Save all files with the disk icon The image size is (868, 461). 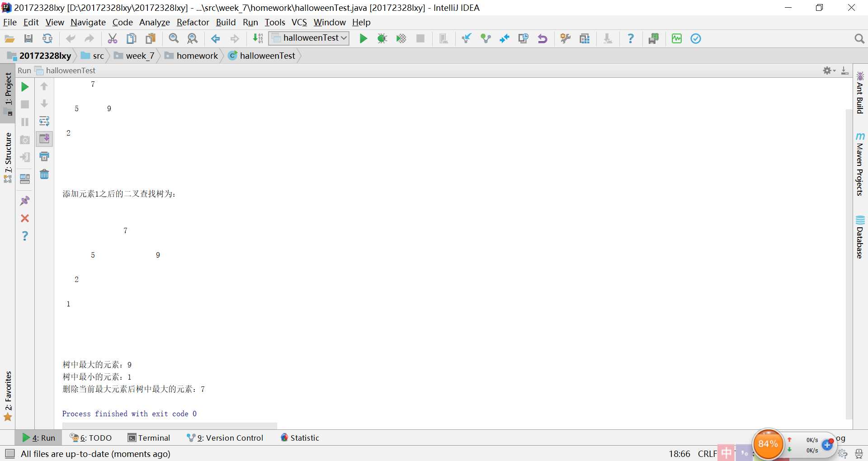(28, 38)
